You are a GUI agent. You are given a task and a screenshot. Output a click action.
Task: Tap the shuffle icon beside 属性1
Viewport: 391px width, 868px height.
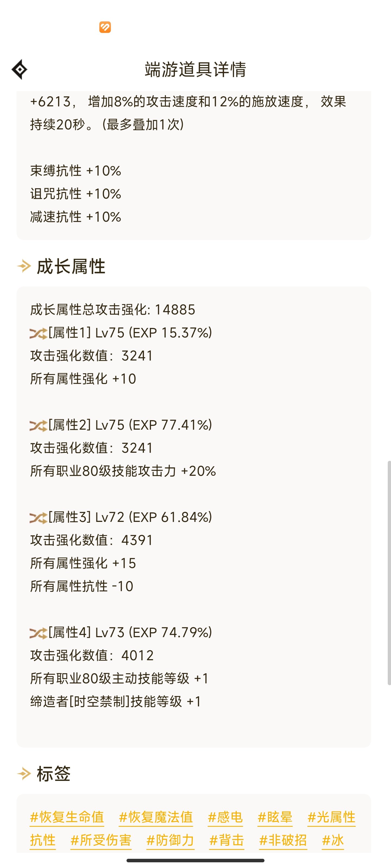38,333
